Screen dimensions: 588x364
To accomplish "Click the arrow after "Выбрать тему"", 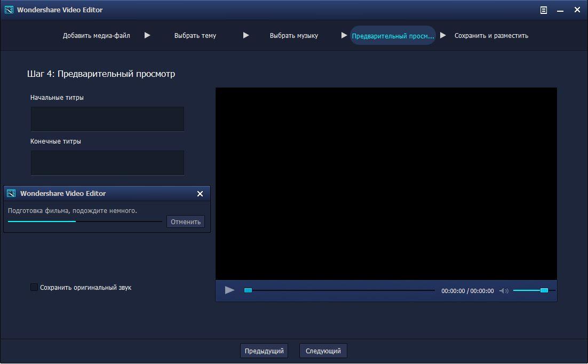I will tap(246, 35).
